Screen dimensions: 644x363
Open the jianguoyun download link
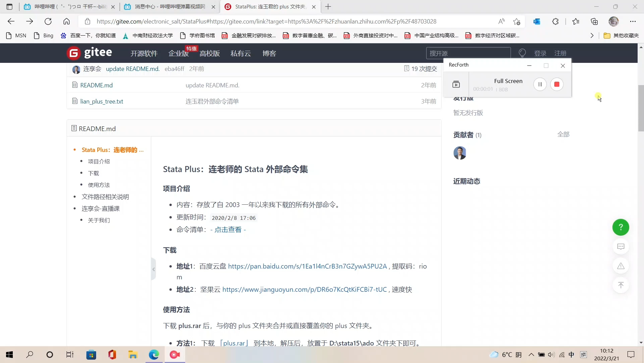(305, 290)
